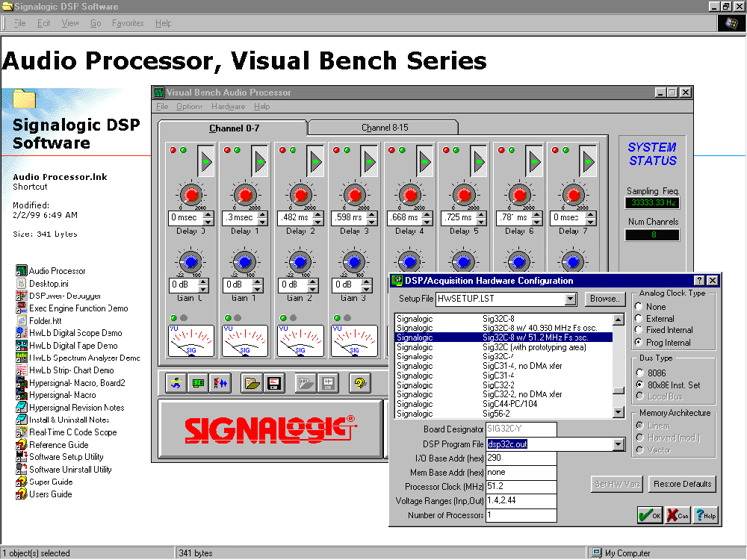The width and height of the screenshot is (747, 560).
Task: Click the HwLib Digital Scope Demo icon
Action: coord(22,333)
